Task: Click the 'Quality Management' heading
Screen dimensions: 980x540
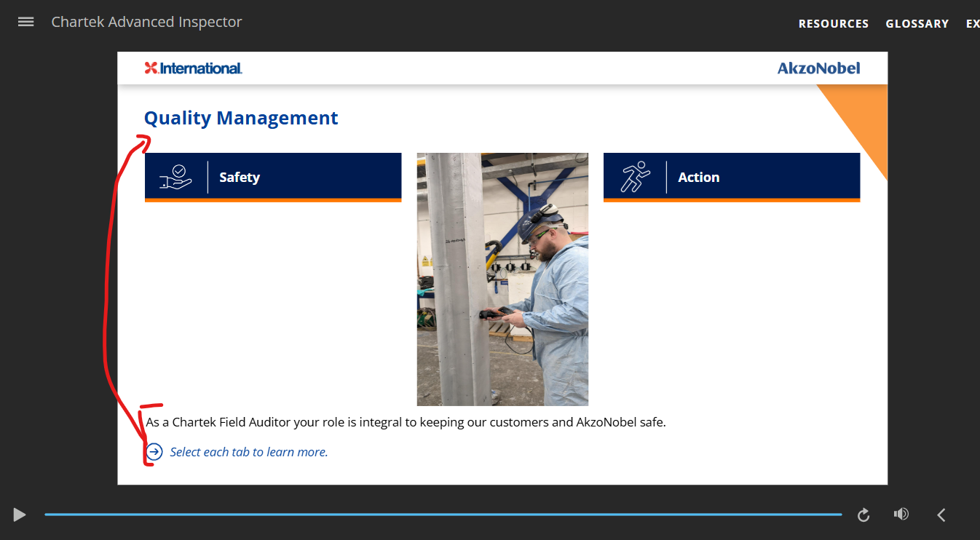Action: coord(241,118)
